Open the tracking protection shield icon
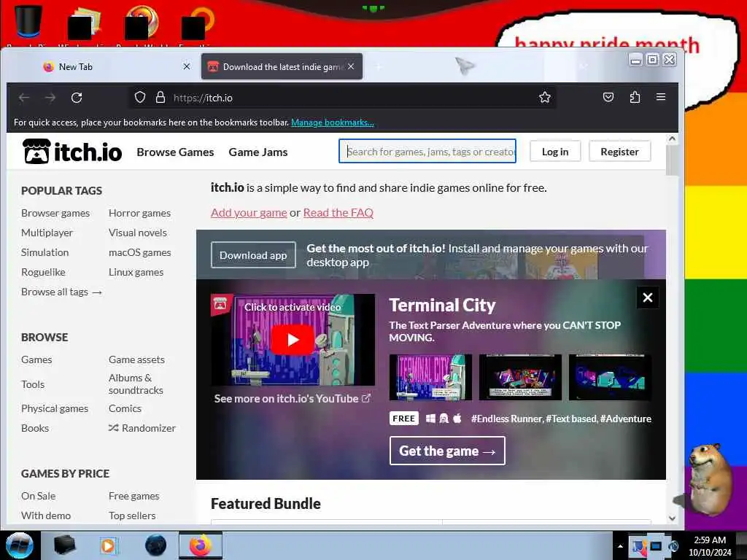 click(x=139, y=98)
